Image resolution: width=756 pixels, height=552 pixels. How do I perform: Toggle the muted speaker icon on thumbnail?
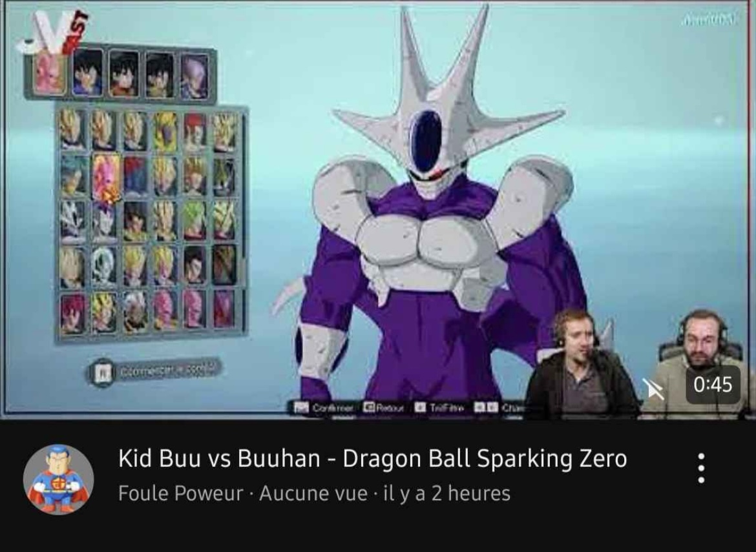coord(655,389)
